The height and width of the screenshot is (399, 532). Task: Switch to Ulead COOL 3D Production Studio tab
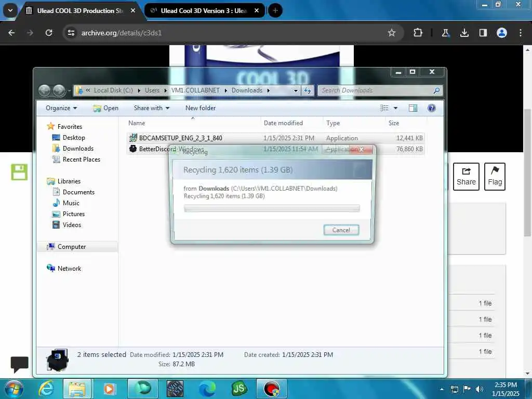pyautogui.click(x=79, y=10)
